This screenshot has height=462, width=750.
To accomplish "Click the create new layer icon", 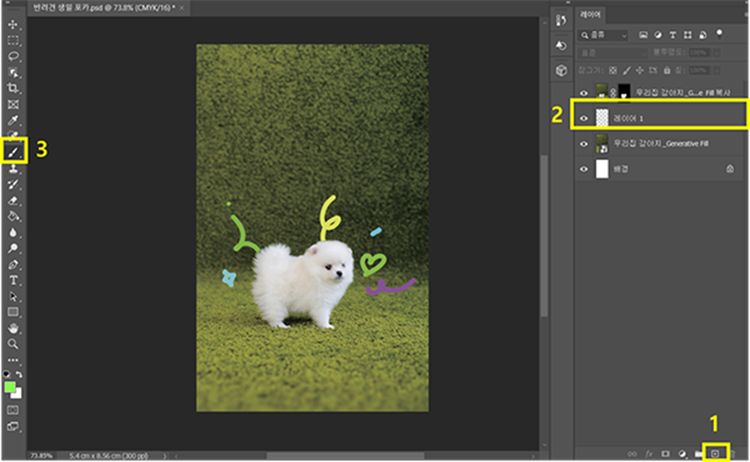I will point(715,453).
